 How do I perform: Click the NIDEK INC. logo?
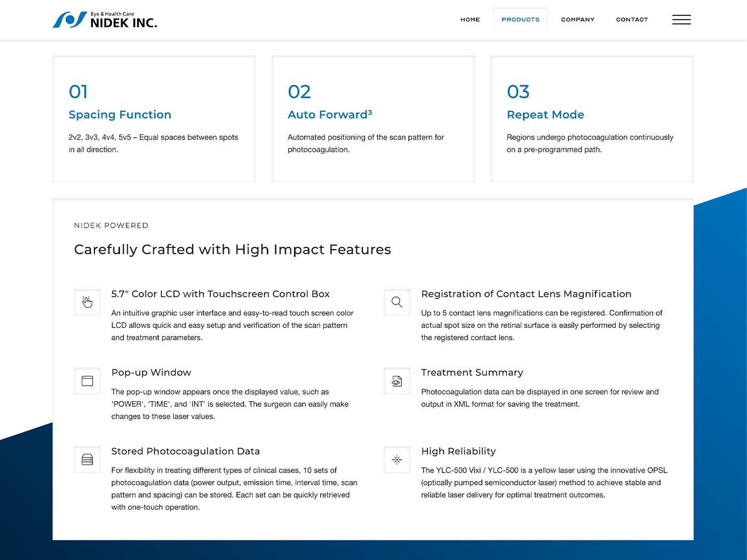[105, 20]
